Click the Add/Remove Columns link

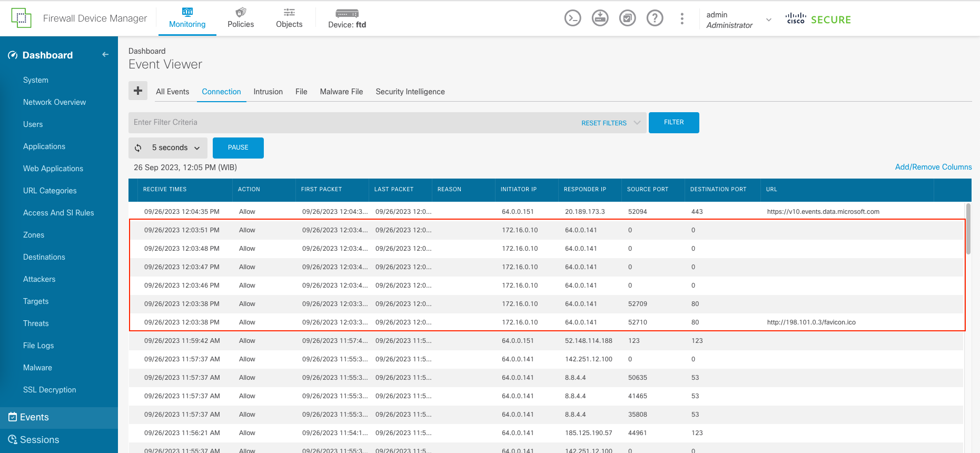click(x=933, y=167)
